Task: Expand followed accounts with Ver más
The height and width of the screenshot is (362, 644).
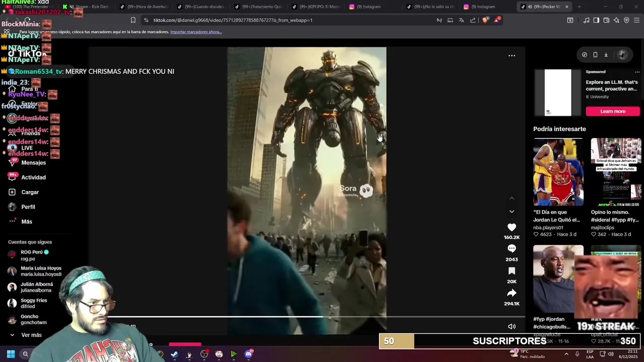Action: coord(31,335)
